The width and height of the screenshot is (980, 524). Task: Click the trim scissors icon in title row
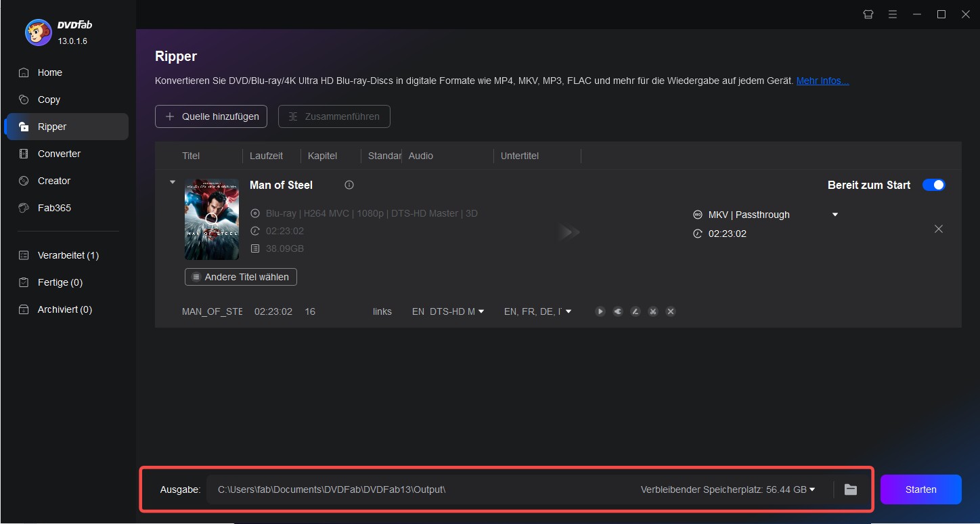(x=653, y=311)
